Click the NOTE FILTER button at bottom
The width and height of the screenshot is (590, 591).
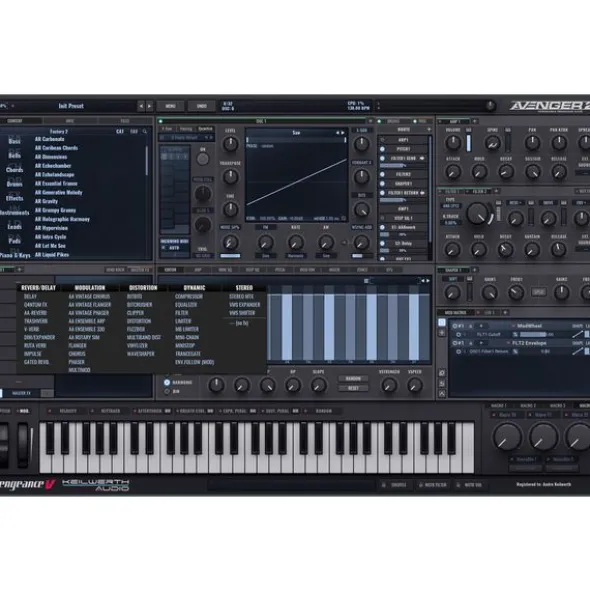432,485
